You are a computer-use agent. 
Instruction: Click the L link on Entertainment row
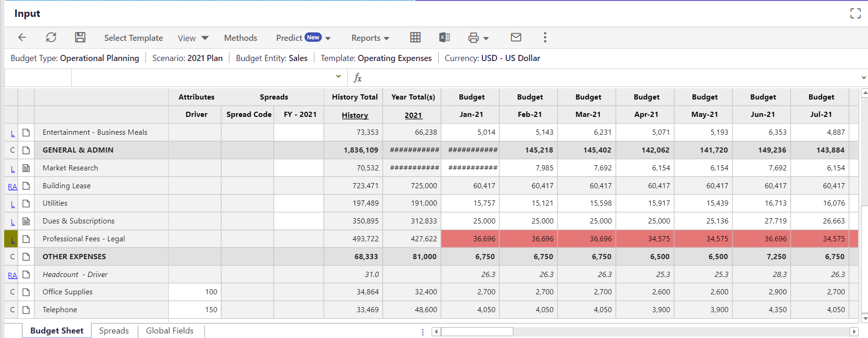click(13, 133)
